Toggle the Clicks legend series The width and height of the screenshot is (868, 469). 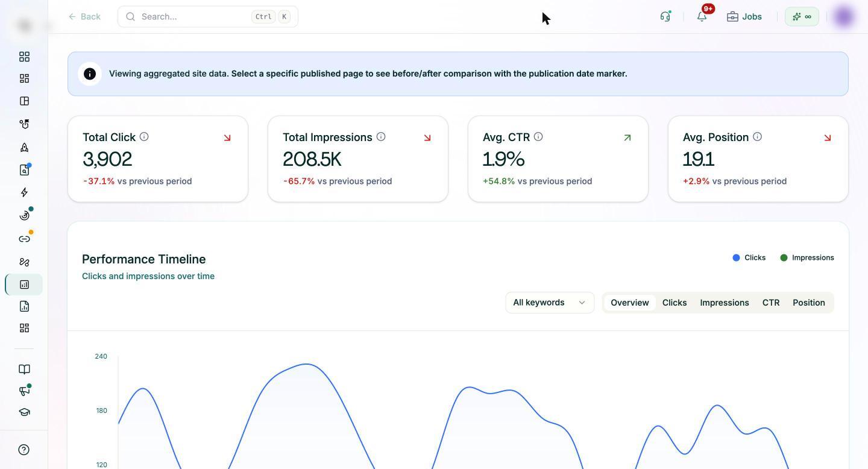[749, 257]
